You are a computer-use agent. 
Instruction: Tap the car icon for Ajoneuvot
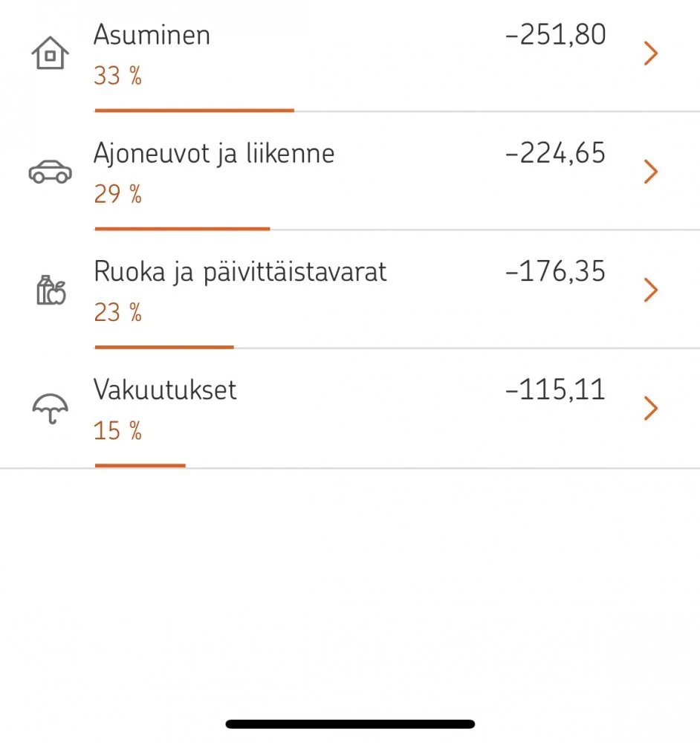pyautogui.click(x=50, y=172)
